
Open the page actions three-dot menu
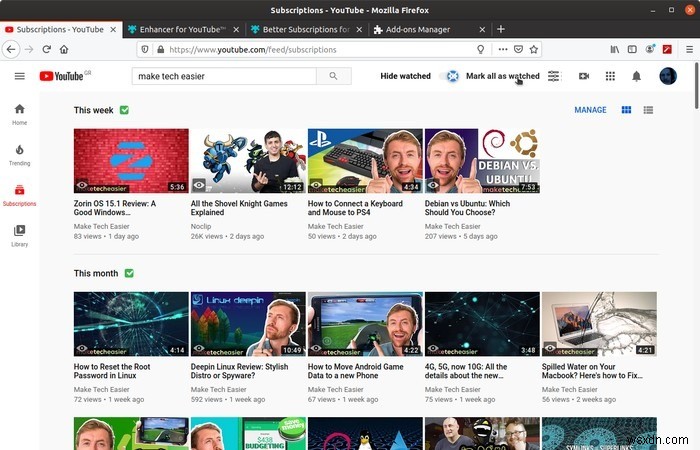click(503, 49)
